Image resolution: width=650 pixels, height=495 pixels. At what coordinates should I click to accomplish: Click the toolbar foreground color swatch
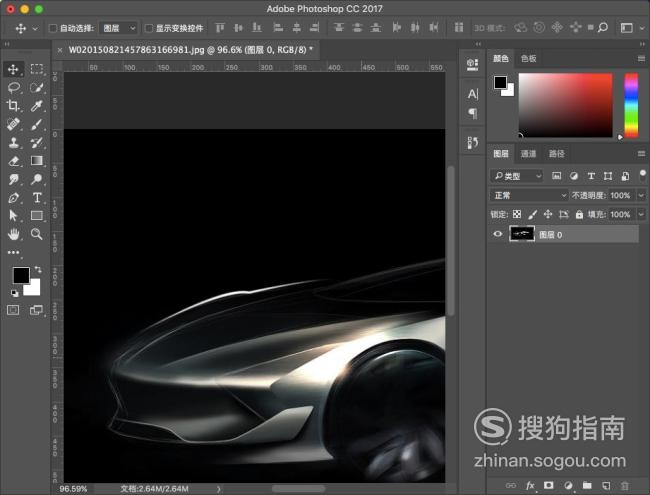coord(21,275)
